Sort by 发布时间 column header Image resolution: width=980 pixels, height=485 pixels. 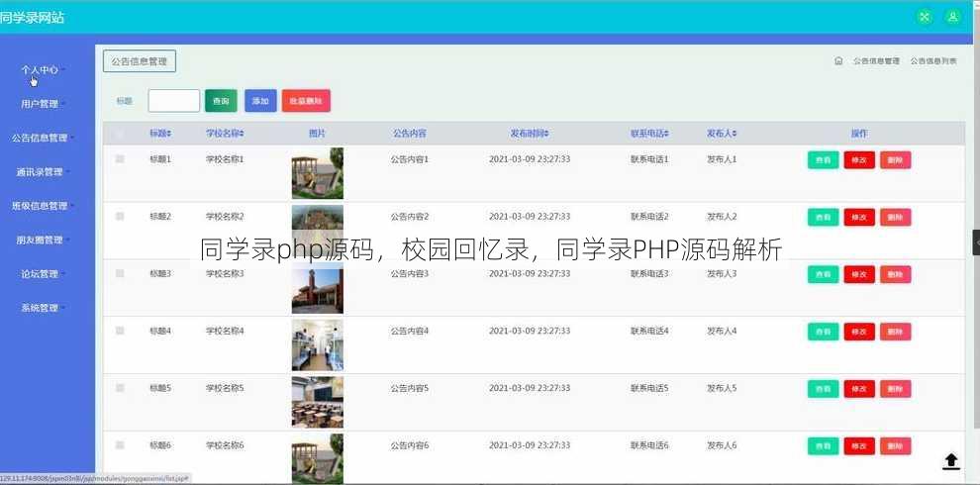tap(530, 133)
